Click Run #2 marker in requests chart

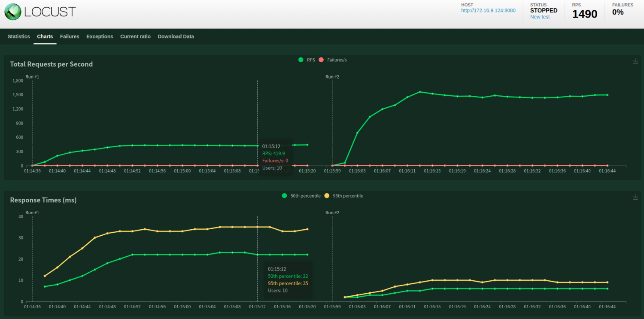(332, 77)
